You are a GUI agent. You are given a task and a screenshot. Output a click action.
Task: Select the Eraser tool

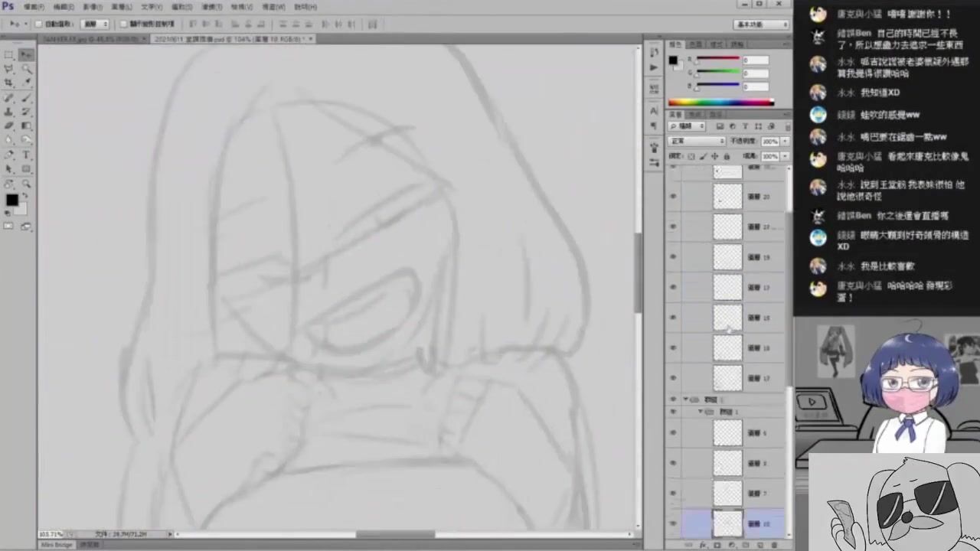[x=9, y=126]
